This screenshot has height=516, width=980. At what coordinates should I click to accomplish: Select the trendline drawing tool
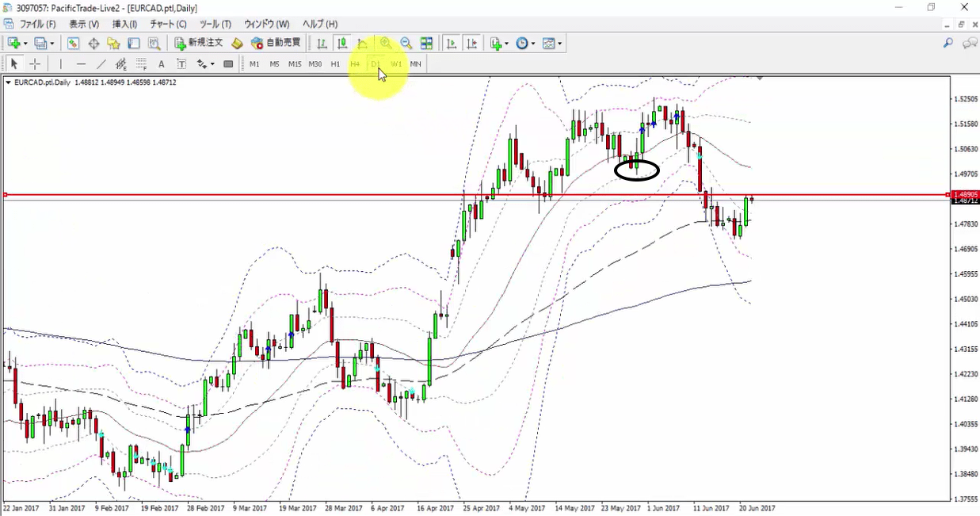[101, 64]
